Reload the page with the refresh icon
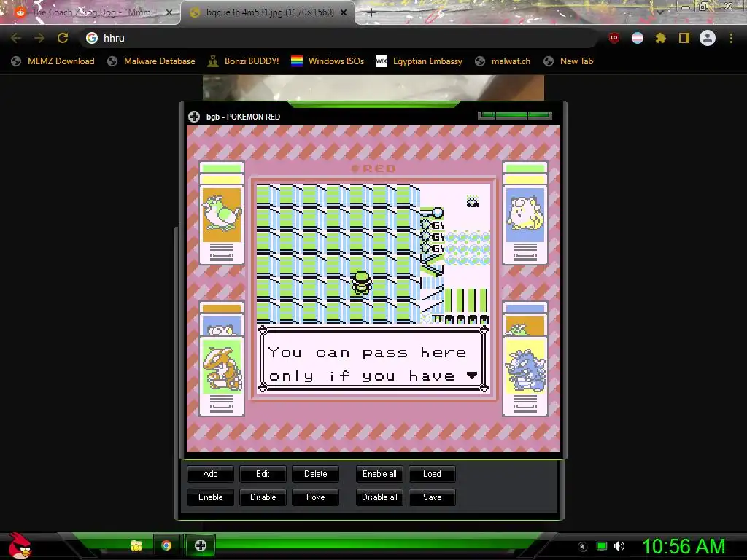The width and height of the screenshot is (747, 560). [x=63, y=38]
